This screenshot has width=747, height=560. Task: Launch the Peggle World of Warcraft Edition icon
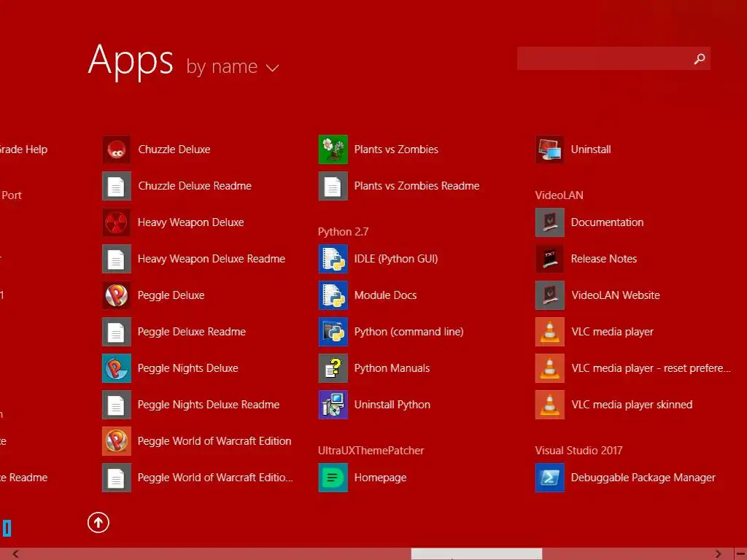click(x=116, y=441)
